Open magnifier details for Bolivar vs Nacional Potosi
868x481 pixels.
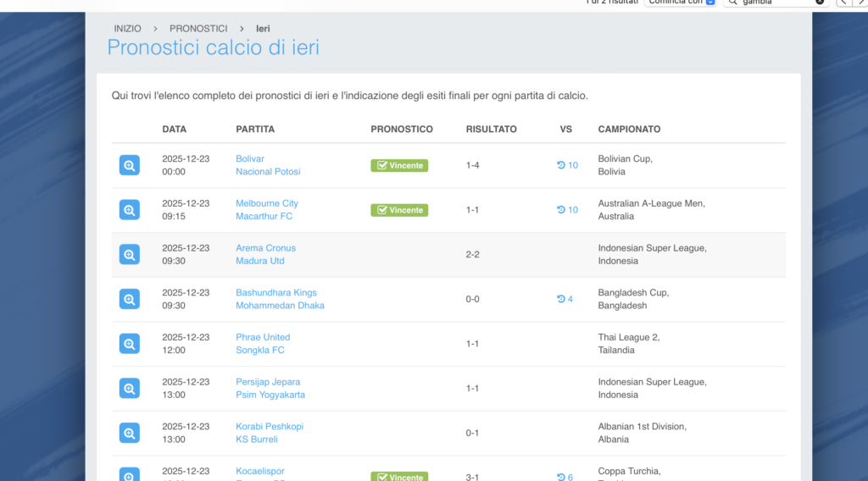(x=129, y=165)
